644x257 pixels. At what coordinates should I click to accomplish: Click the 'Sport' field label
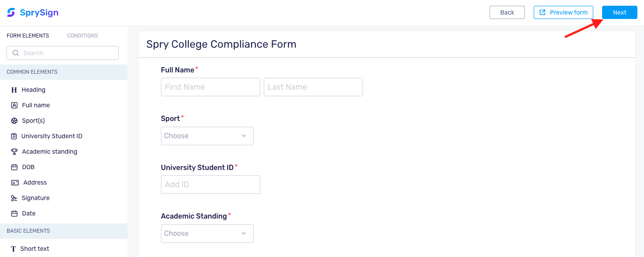click(170, 118)
